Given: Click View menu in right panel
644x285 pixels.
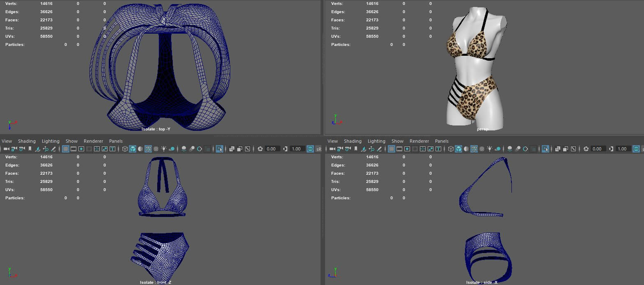Looking at the screenshot, I should (x=332, y=141).
